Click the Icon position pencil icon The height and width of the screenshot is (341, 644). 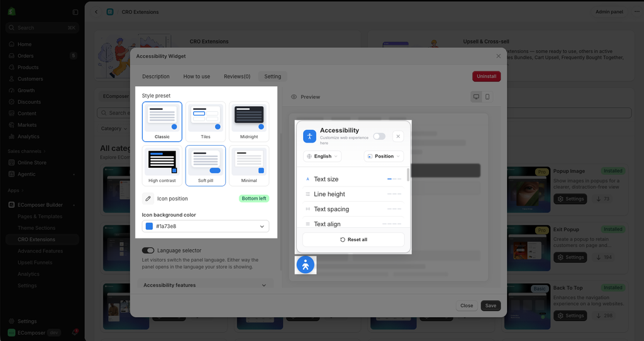coord(148,198)
